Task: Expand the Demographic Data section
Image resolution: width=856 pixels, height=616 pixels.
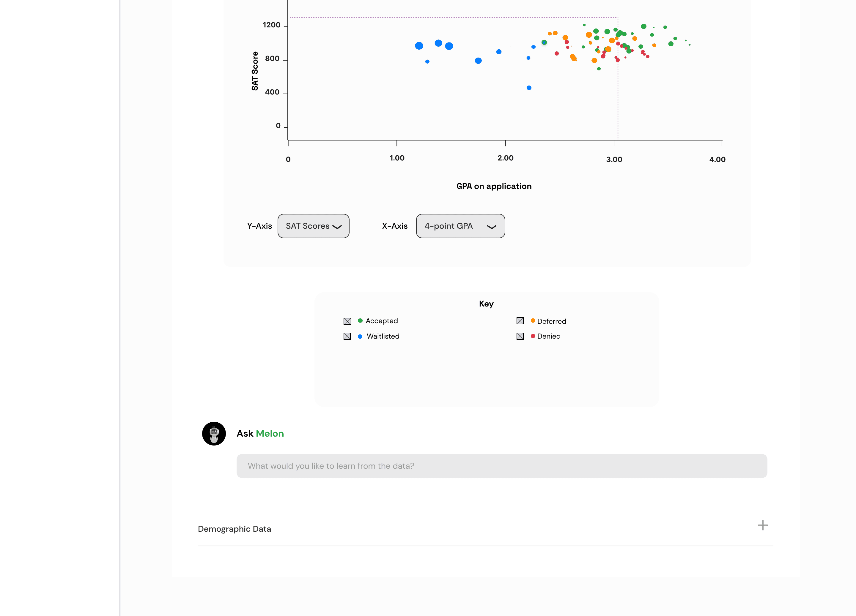Action: [235, 529]
